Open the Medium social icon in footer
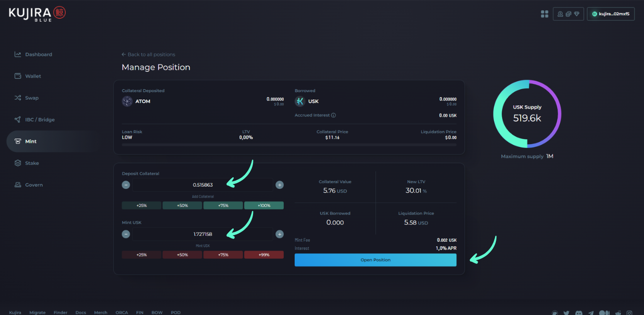 point(604,313)
